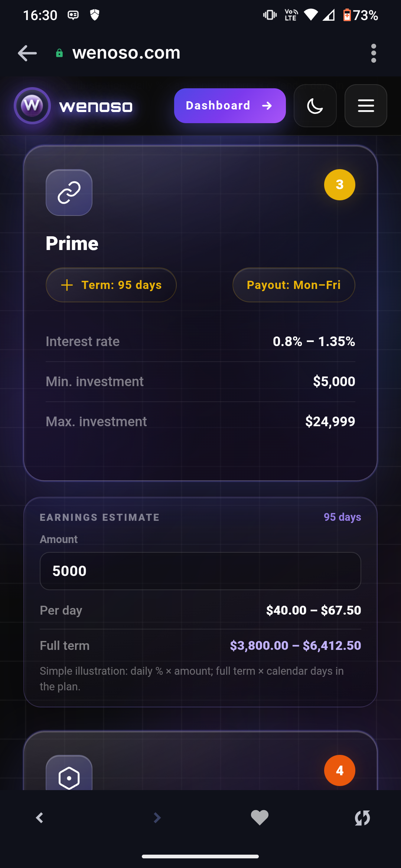Toggle the dark mode moon icon

click(315, 106)
